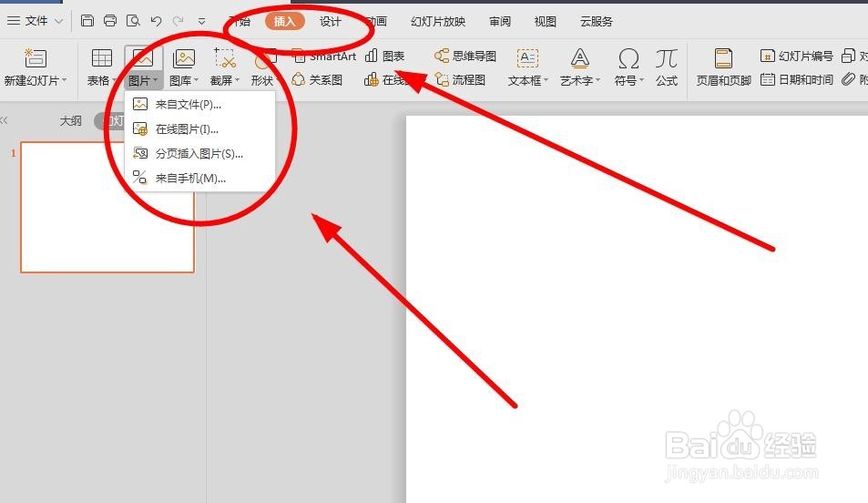Click the Print Preview icon
Viewport: 868px width, 503px height.
pos(133,21)
